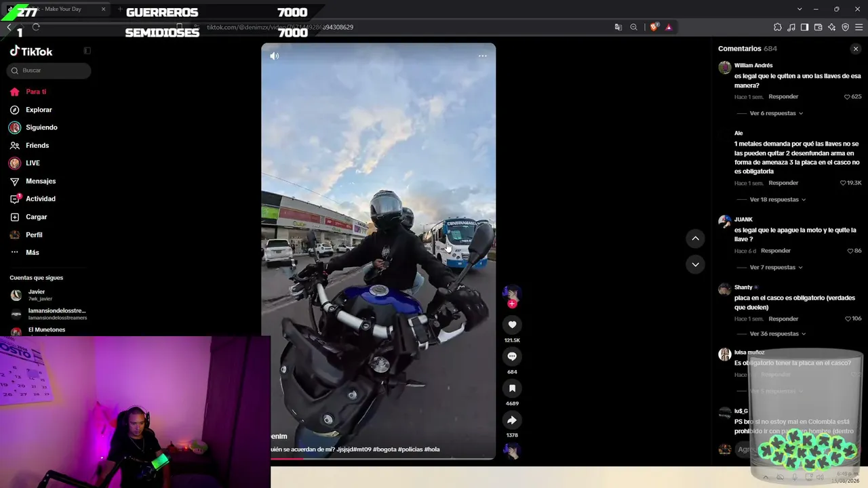The image size is (868, 488).
Task: Collapse the TikTok sidebar panel
Action: pyautogui.click(x=87, y=51)
